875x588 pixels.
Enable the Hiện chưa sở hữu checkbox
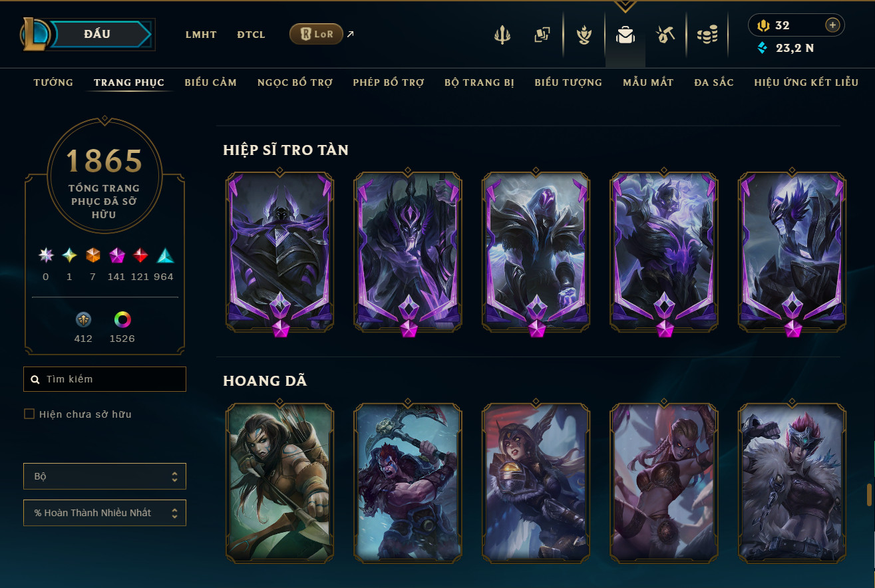click(29, 414)
